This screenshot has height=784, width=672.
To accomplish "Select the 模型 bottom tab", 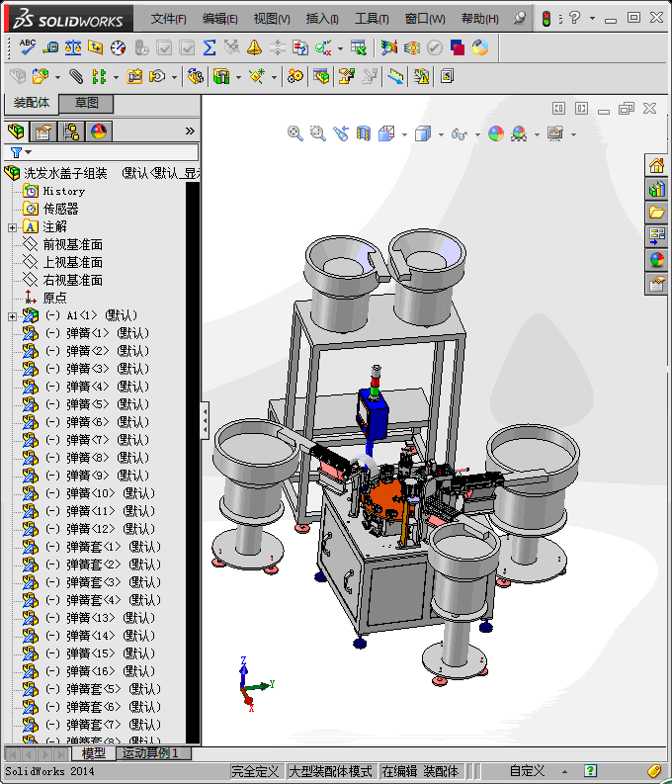I will click(94, 753).
